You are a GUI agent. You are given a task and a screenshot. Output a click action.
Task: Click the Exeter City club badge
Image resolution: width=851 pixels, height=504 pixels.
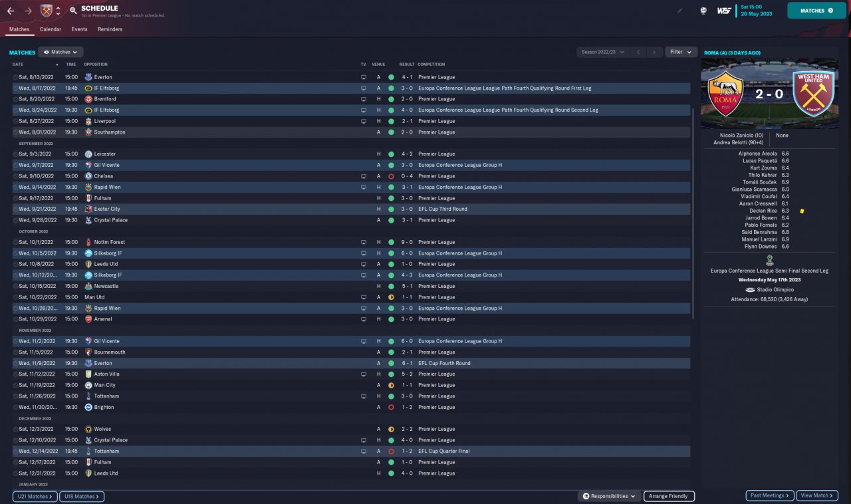88,209
